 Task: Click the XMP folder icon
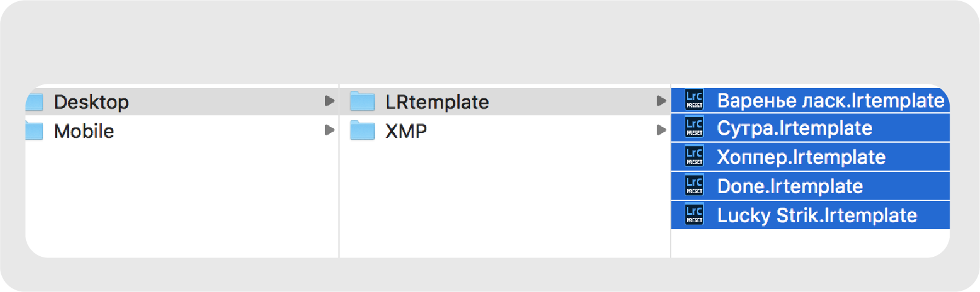click(363, 131)
